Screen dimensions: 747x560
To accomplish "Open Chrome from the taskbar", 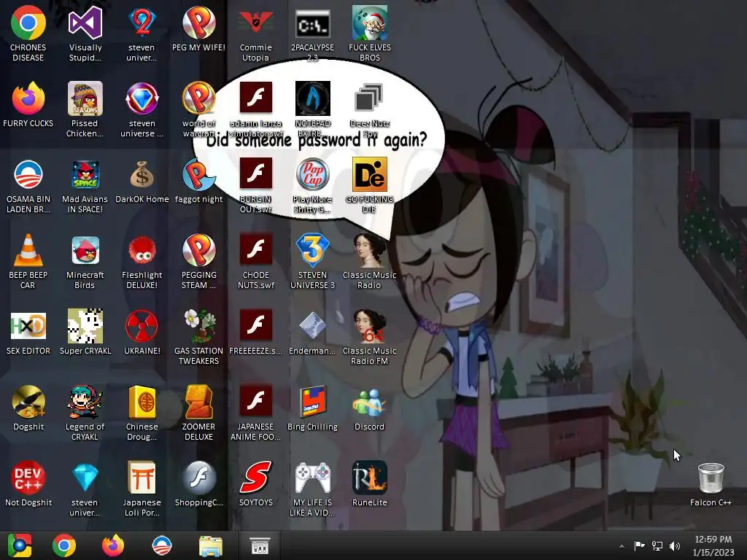I will click(64, 545).
